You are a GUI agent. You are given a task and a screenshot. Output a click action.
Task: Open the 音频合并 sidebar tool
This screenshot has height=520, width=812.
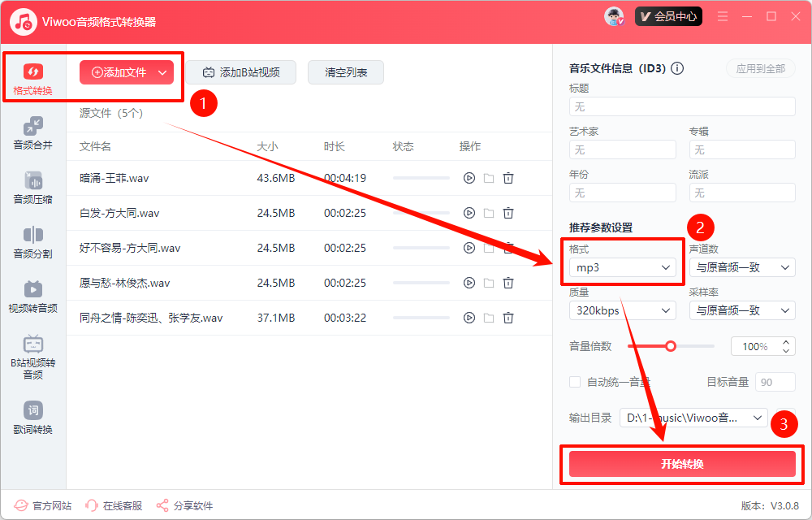tap(33, 133)
